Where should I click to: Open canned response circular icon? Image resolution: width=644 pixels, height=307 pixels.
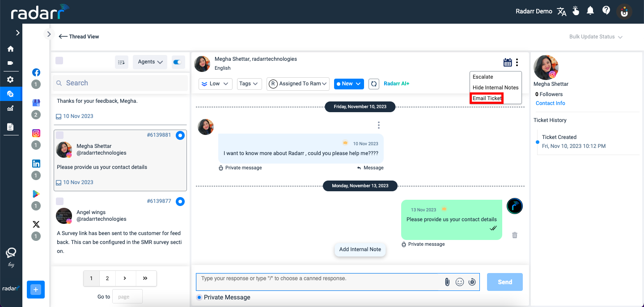click(472, 282)
